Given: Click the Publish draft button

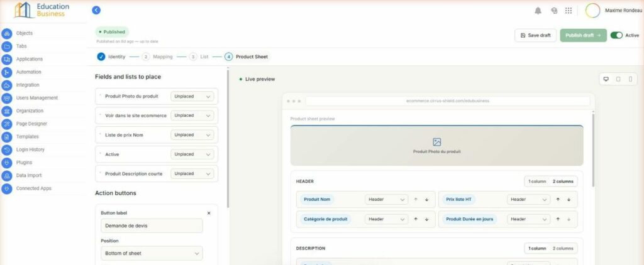Looking at the screenshot, I should [583, 35].
